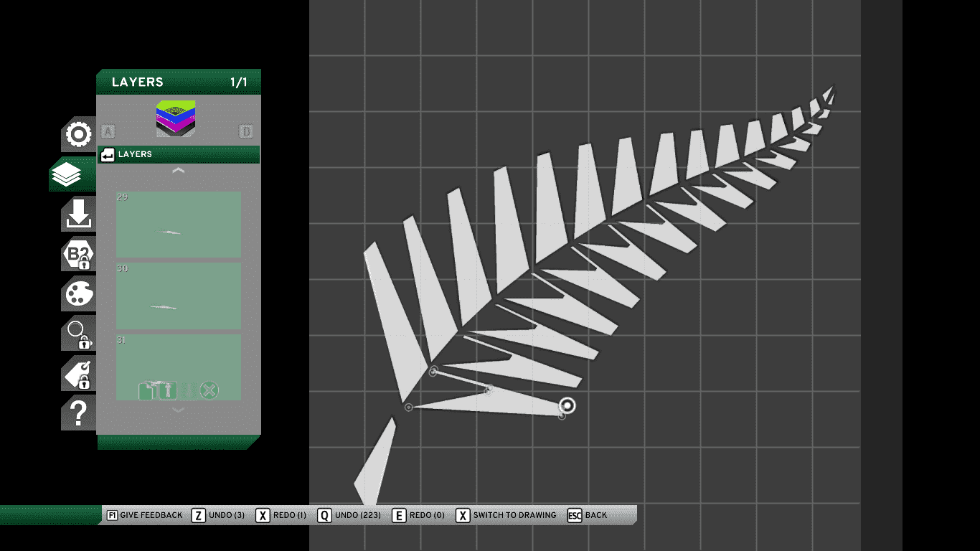The width and height of the screenshot is (980, 551).
Task: Open the question mark help tab
Action: coord(77,413)
